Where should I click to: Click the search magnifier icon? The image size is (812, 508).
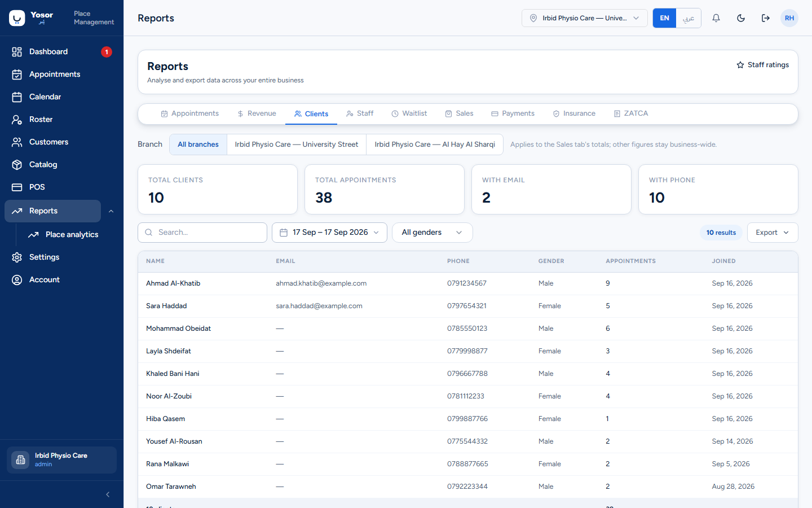[149, 233]
